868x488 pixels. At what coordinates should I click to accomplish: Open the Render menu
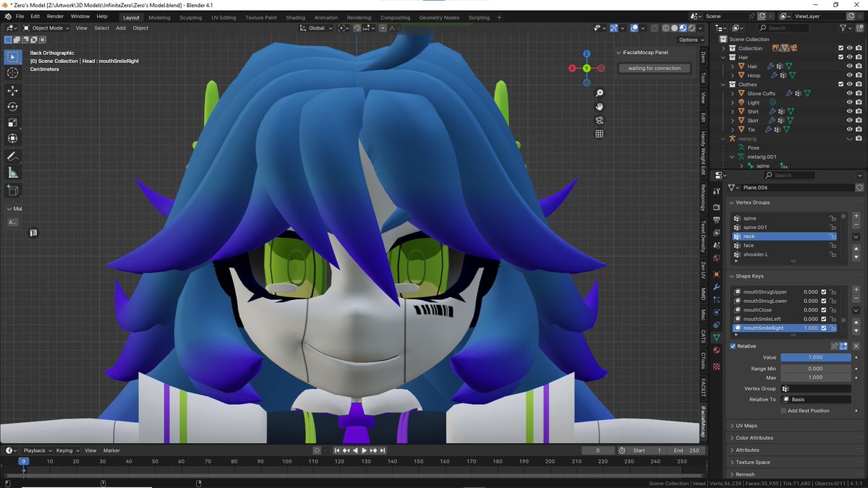[x=55, y=16]
